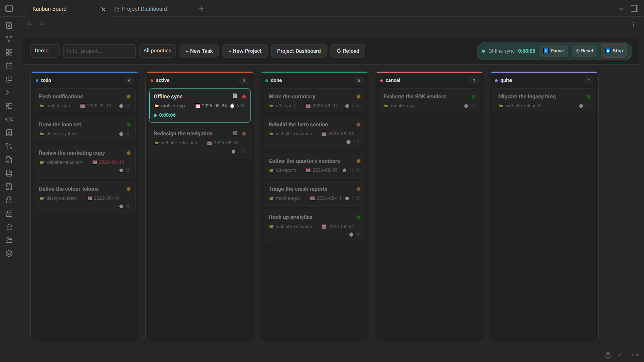644x362 pixels.
Task: Click the status bar stack icon beside checkmark
Action: click(x=608, y=355)
